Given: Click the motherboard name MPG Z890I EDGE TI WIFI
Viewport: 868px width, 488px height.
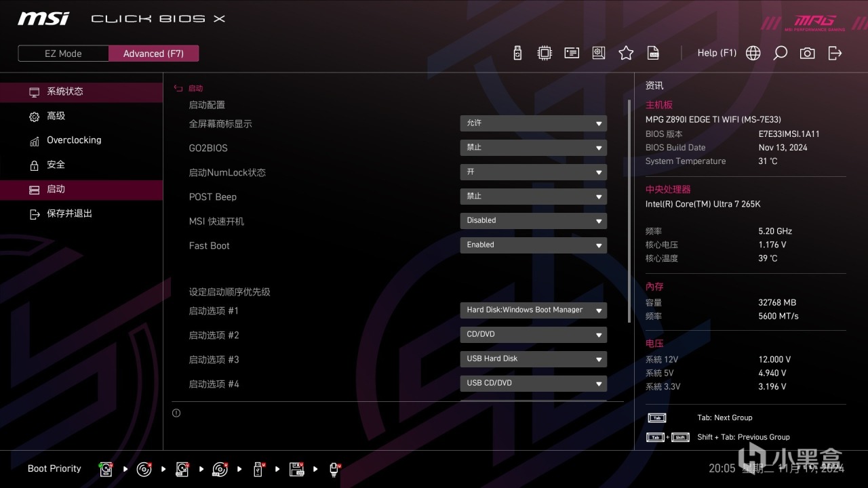Looking at the screenshot, I should coord(713,120).
